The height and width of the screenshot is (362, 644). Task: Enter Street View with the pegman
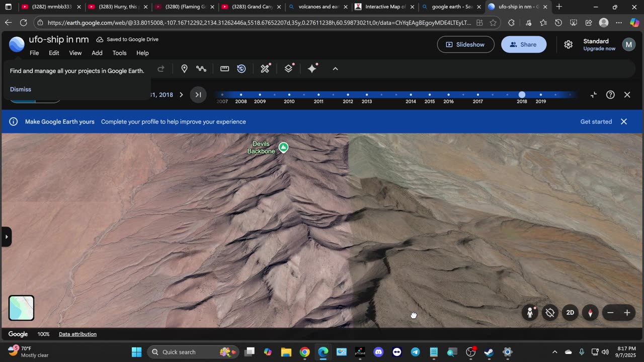[530, 313]
